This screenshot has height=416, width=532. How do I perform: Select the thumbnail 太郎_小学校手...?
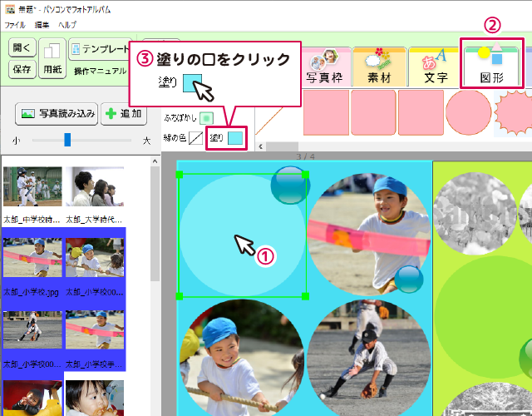95,329
